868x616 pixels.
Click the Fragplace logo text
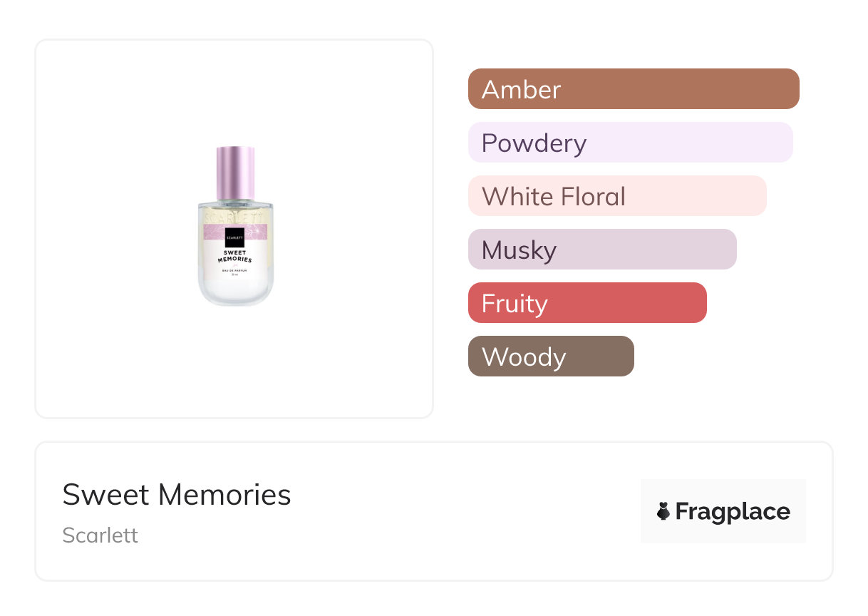733,511
